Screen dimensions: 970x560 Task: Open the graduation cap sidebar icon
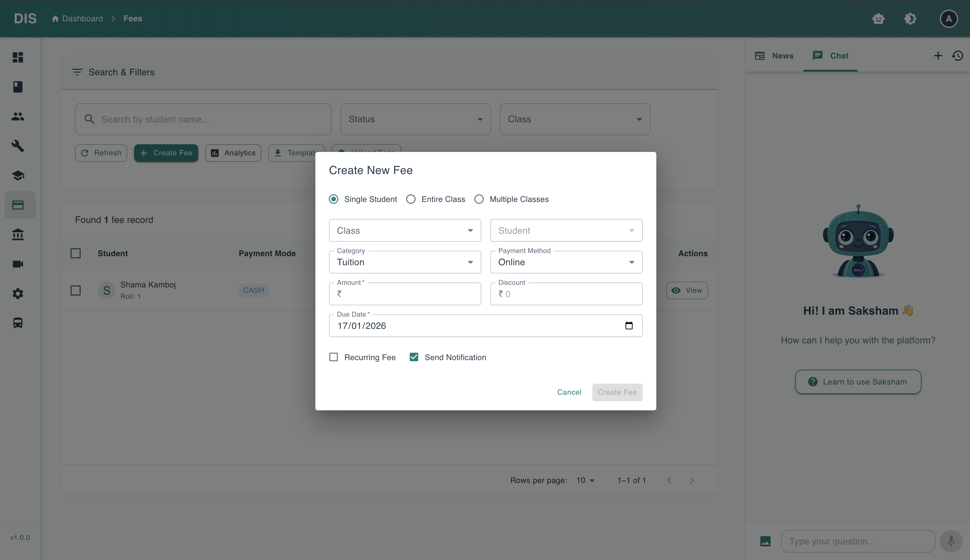click(x=18, y=175)
